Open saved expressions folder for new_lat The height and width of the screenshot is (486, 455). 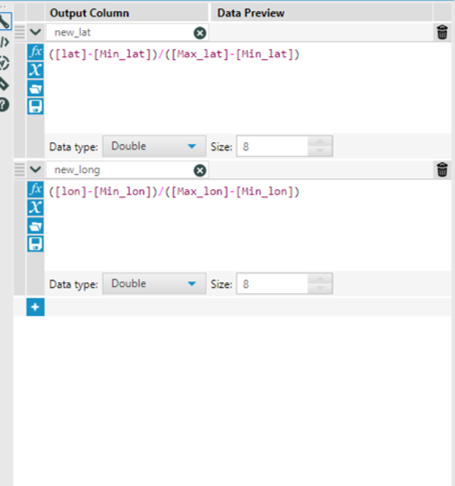[x=35, y=88]
